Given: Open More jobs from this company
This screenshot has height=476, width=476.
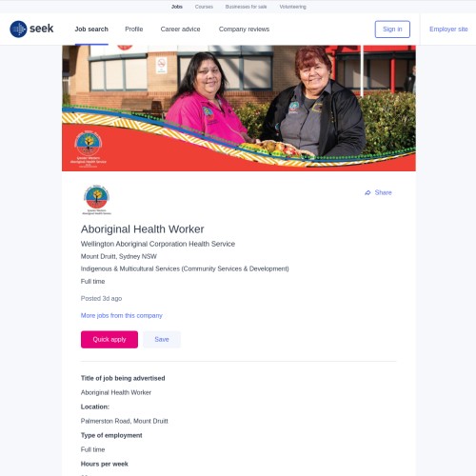Looking at the screenshot, I should click(x=122, y=315).
